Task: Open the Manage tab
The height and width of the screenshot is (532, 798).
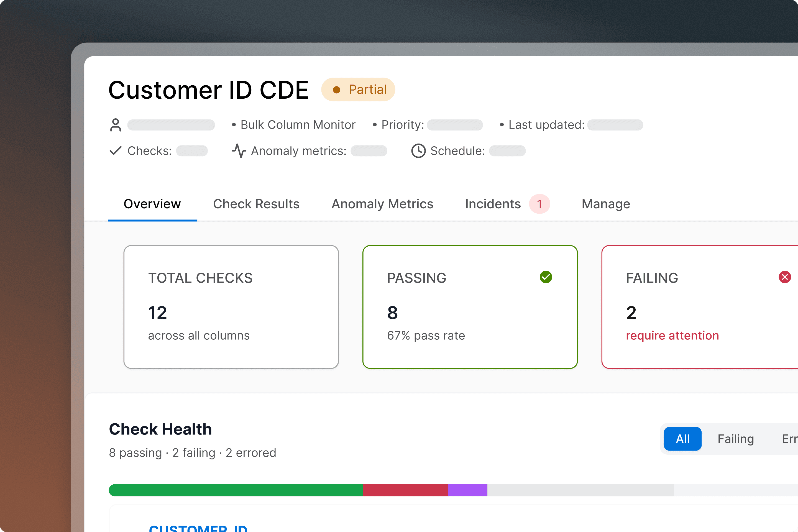Action: click(606, 204)
